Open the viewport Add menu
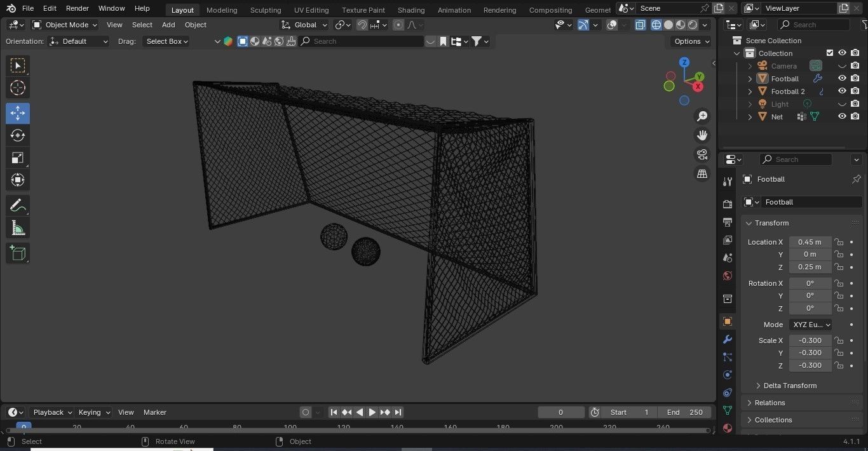Image resolution: width=868 pixels, height=451 pixels. point(168,25)
